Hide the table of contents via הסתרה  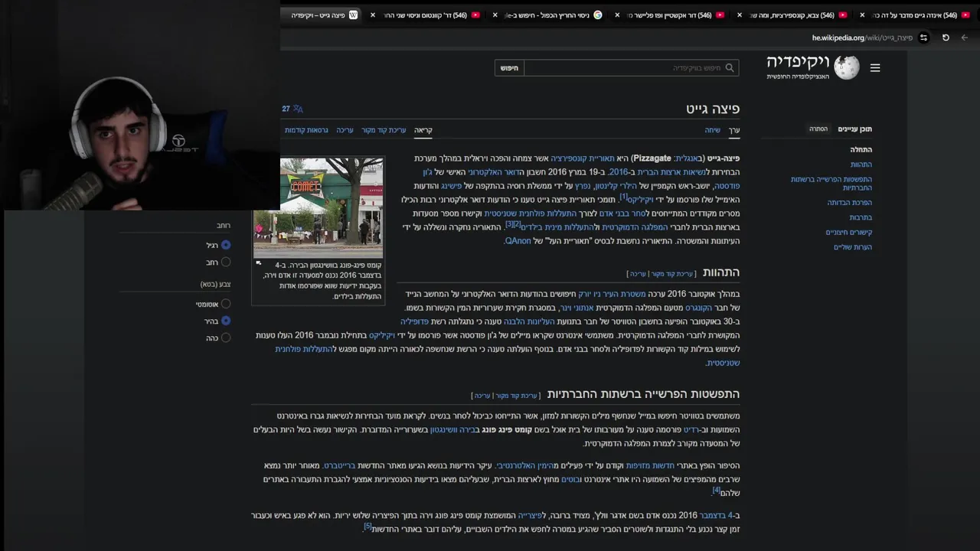coord(818,129)
